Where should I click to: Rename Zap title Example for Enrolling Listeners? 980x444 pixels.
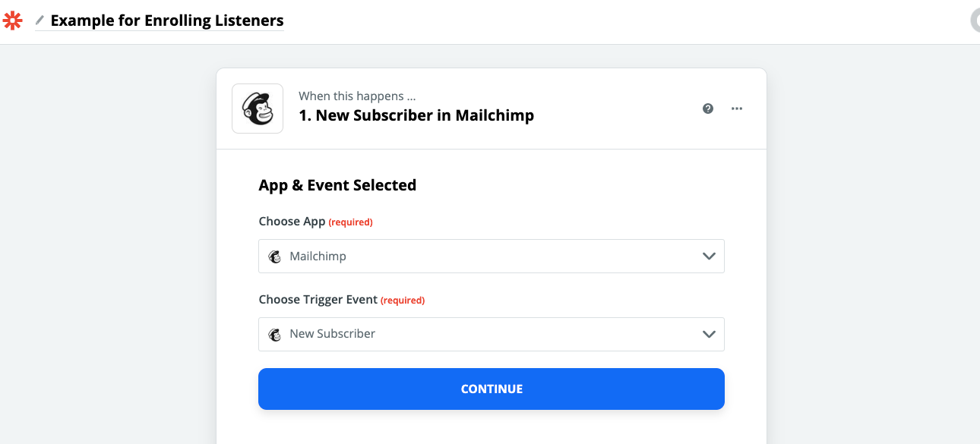[x=167, y=20]
